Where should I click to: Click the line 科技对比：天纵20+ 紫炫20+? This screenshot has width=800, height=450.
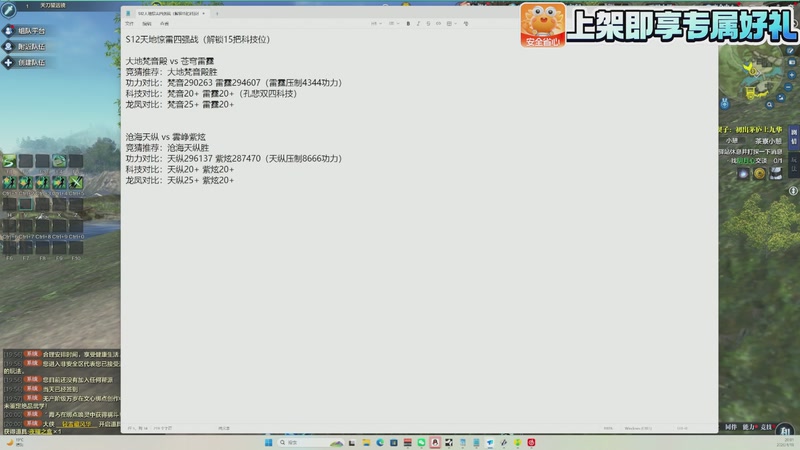[180, 169]
